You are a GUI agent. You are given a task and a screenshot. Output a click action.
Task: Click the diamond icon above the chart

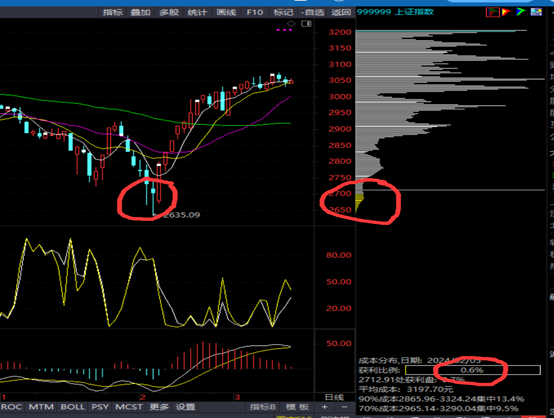[291, 24]
